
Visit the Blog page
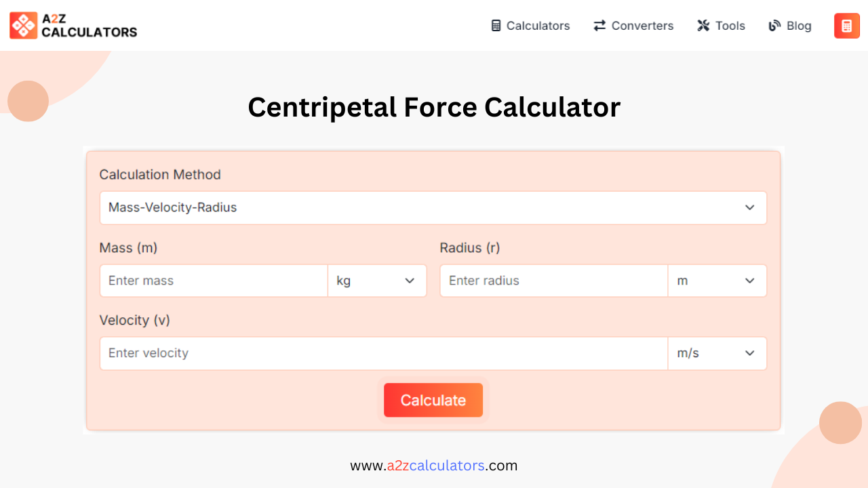click(798, 25)
